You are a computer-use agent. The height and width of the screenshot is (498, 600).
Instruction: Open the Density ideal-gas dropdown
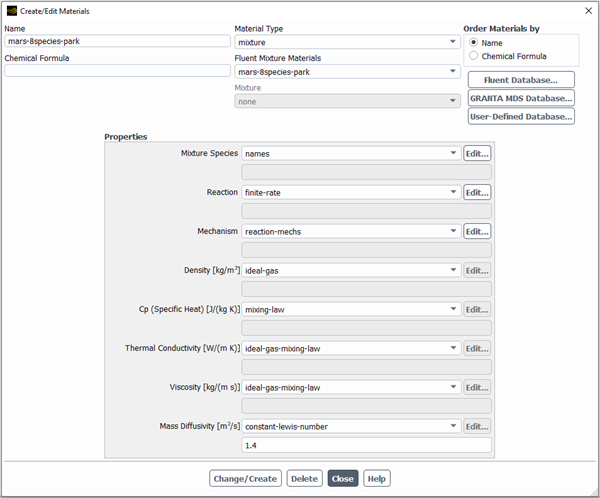(x=351, y=271)
